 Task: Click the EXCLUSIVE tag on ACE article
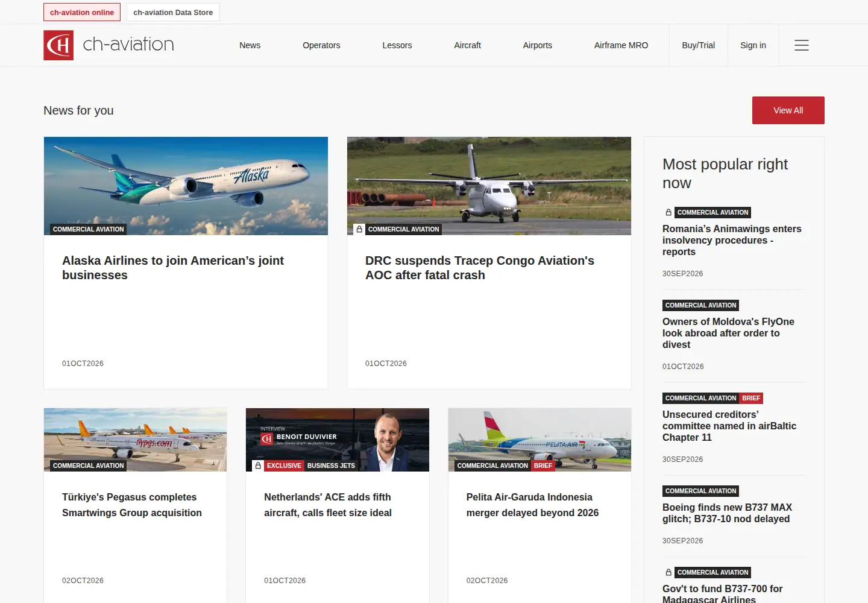[284, 466]
